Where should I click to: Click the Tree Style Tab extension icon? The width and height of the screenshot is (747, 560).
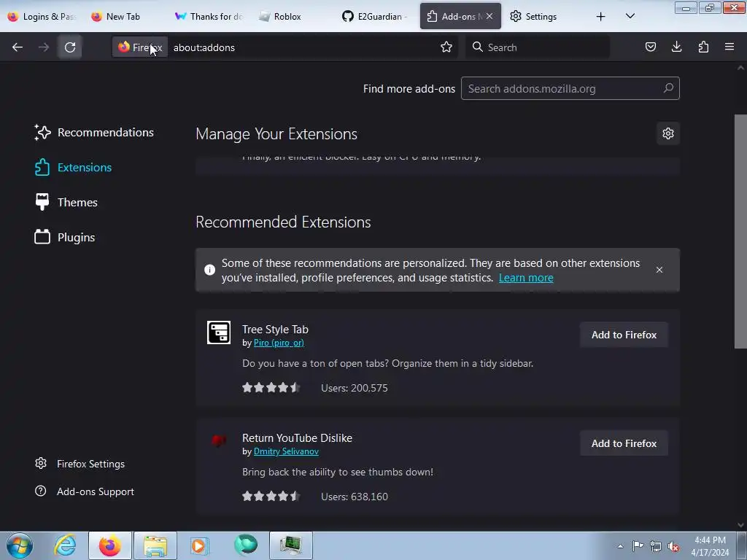click(219, 332)
